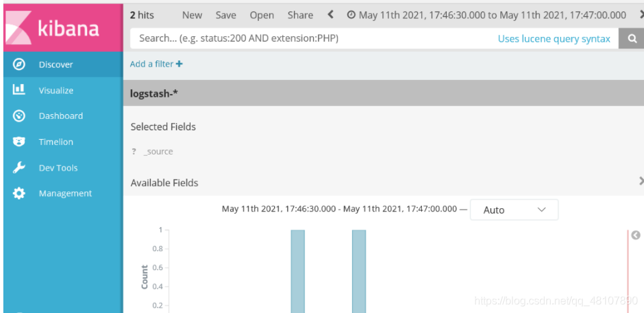Click the chart date range caption
Screen dimensions: 644x313
[x=339, y=208]
